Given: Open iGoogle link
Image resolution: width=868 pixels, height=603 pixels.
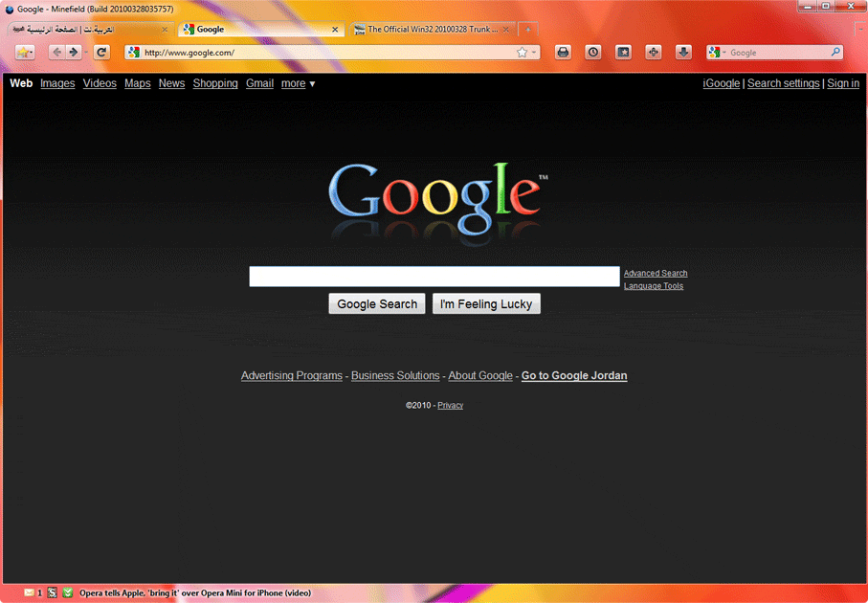Looking at the screenshot, I should tap(722, 83).
